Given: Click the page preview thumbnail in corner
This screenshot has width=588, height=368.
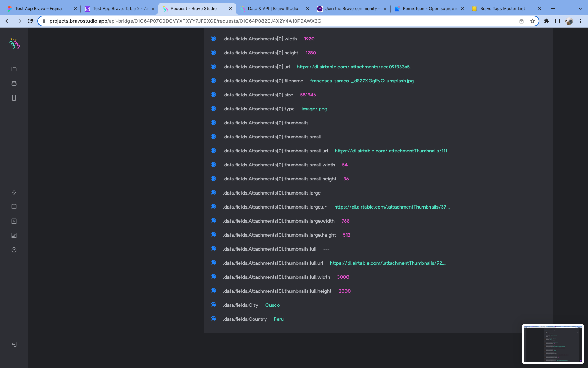Looking at the screenshot, I should tap(553, 344).
